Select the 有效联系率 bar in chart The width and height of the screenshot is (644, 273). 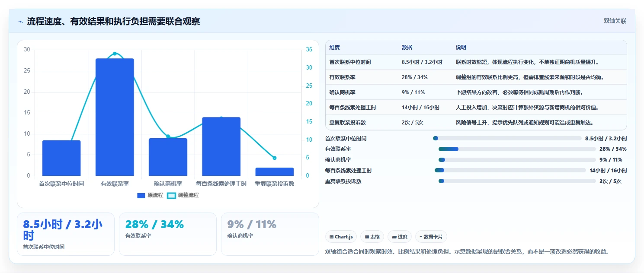tap(115, 117)
